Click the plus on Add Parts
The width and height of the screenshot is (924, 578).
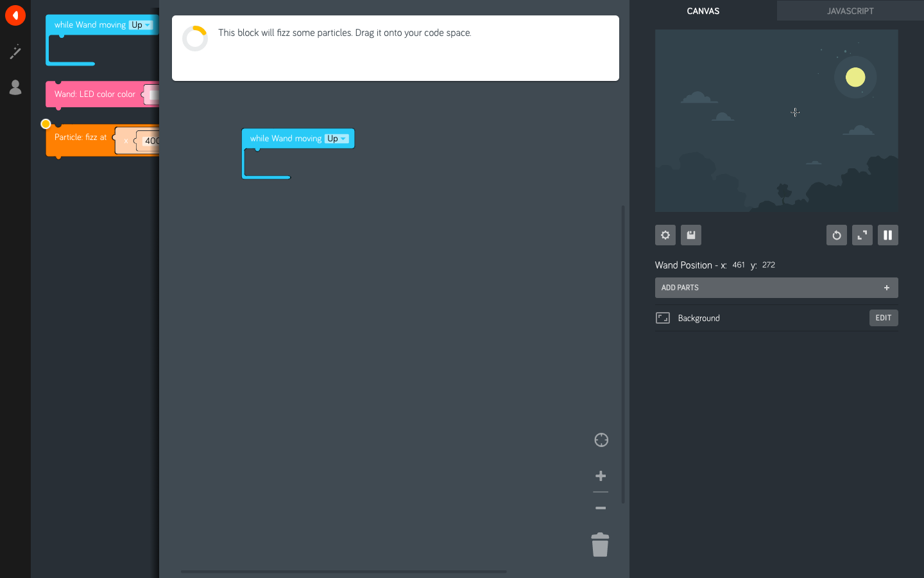[887, 288]
